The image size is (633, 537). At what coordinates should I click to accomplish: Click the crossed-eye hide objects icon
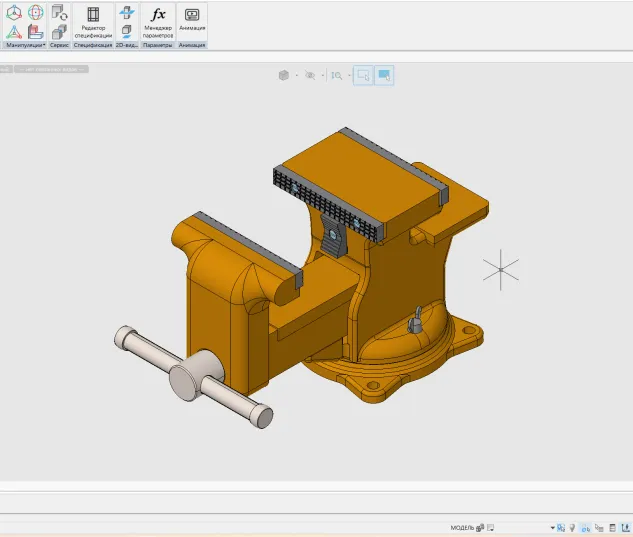(309, 75)
